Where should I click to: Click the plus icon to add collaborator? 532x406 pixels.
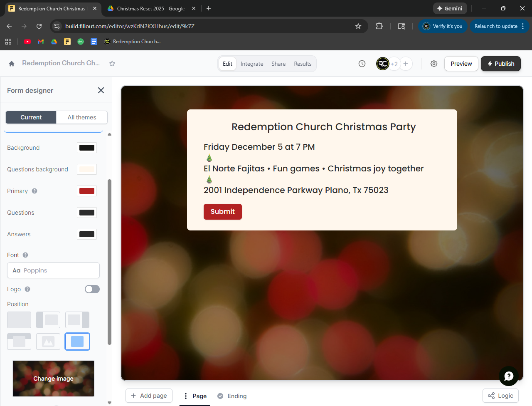coord(406,64)
